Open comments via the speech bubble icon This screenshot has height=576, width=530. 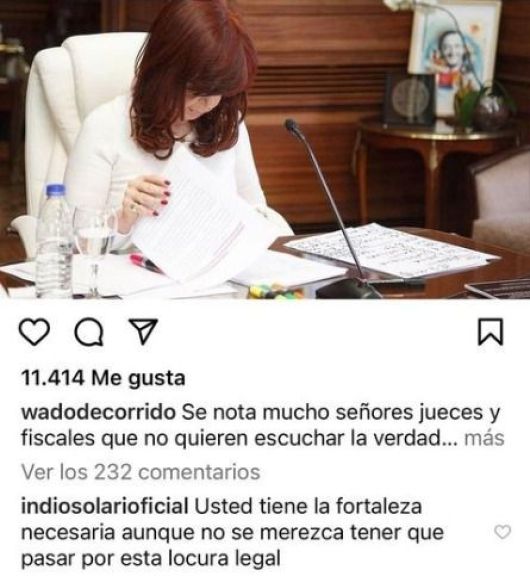(x=89, y=332)
